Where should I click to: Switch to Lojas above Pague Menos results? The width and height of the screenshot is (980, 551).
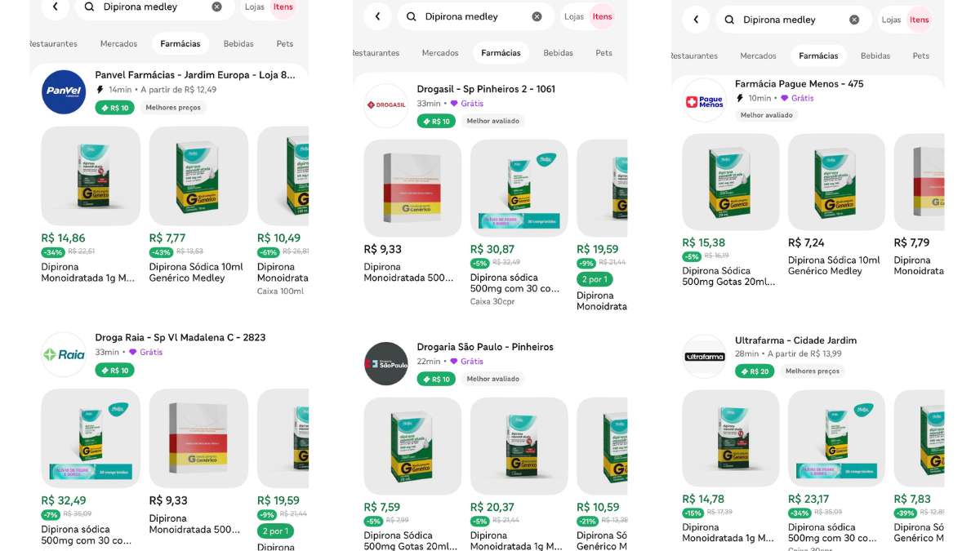click(x=891, y=20)
